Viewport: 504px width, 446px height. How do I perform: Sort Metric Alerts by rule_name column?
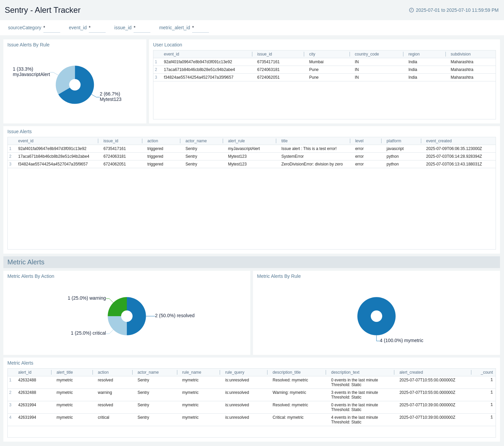coord(192,372)
